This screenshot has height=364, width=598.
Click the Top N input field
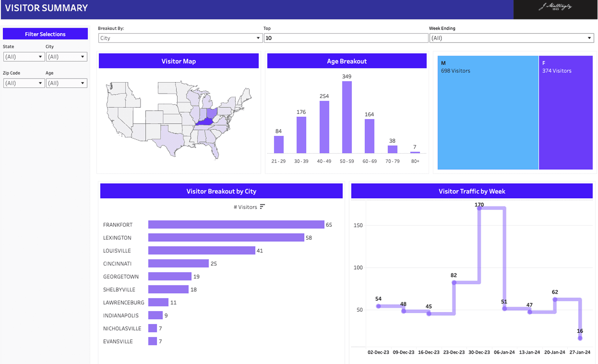pyautogui.click(x=346, y=38)
